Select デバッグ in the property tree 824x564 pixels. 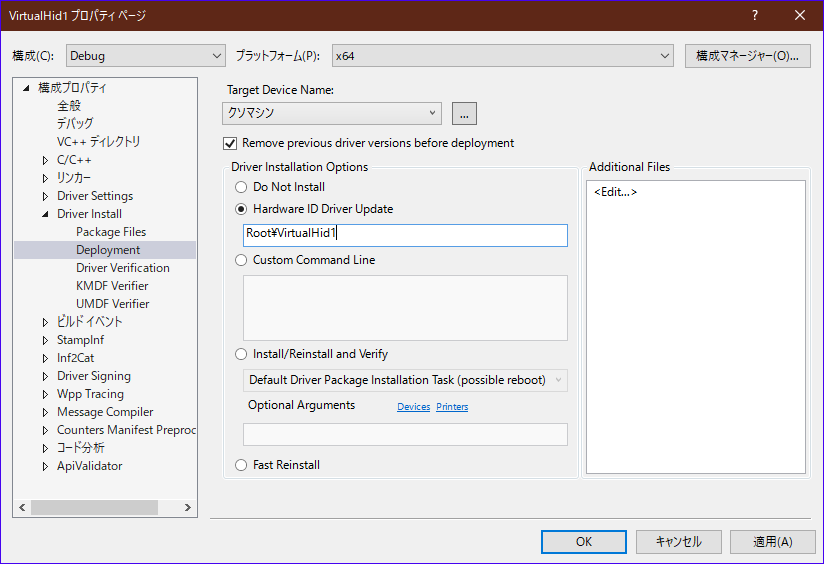[75, 124]
